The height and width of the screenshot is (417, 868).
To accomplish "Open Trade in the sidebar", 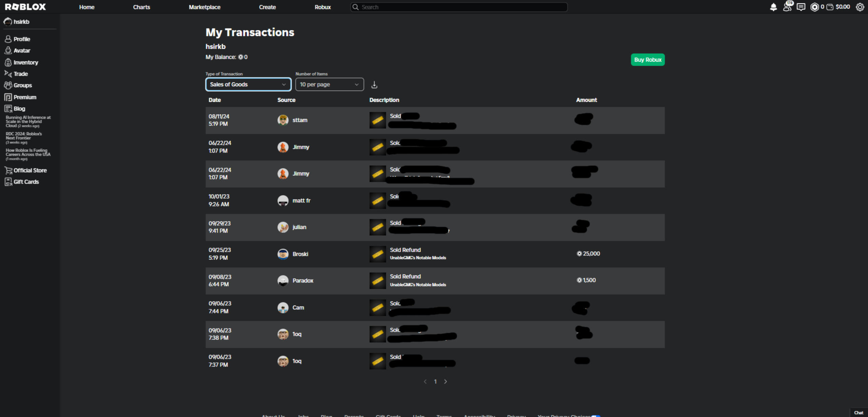I will point(16,74).
